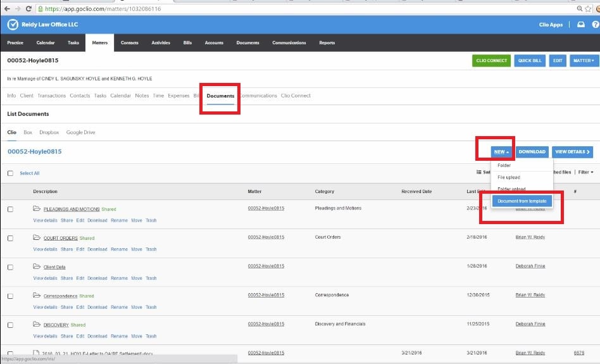The height and width of the screenshot is (364, 600).
Task: Expand the MATTER dropdown button
Action: (584, 61)
